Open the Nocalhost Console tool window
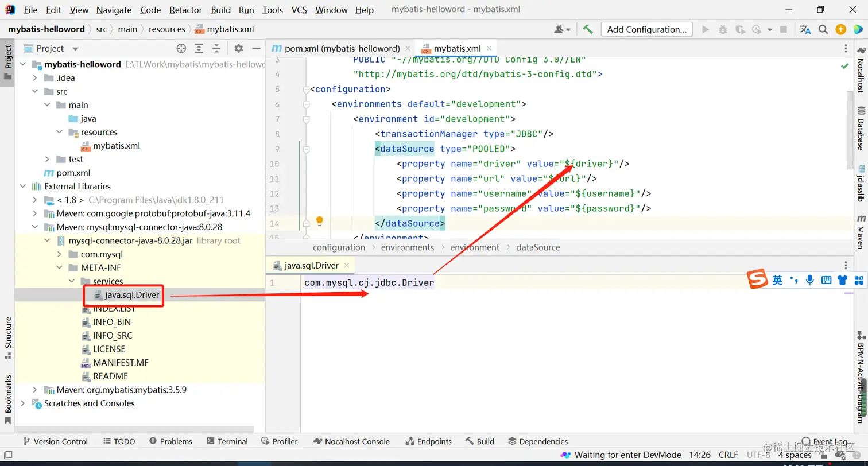 coord(351,441)
